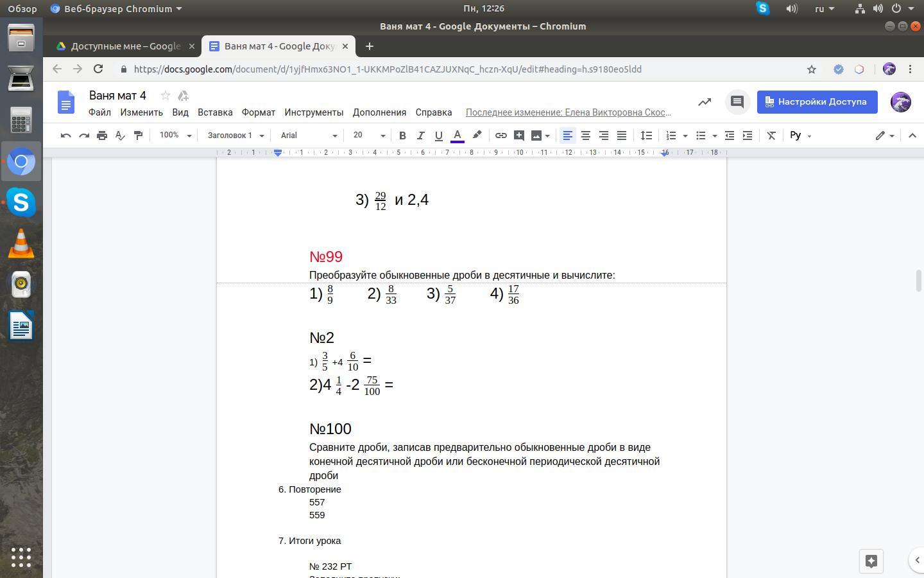The width and height of the screenshot is (924, 578).
Task: Open the line spacing options
Action: click(x=646, y=136)
